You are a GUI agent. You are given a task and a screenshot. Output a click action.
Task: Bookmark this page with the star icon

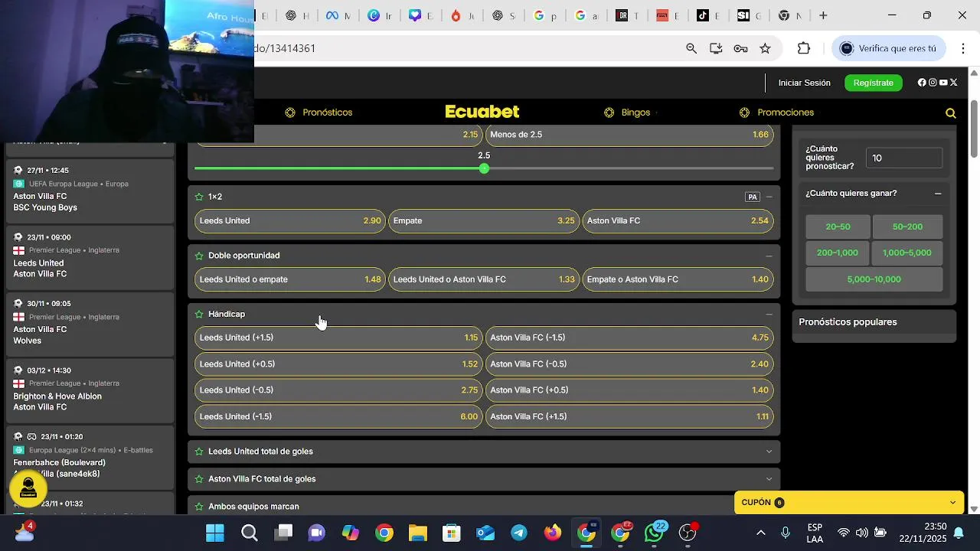click(765, 48)
